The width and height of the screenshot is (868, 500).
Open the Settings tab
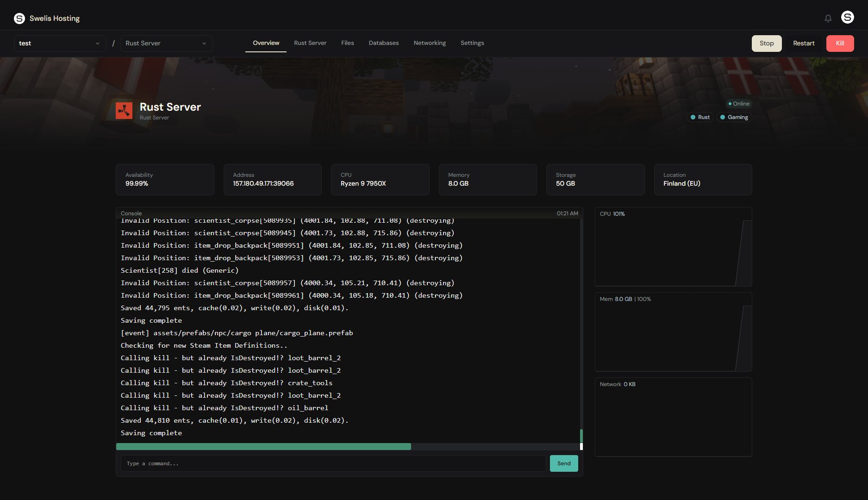(472, 43)
